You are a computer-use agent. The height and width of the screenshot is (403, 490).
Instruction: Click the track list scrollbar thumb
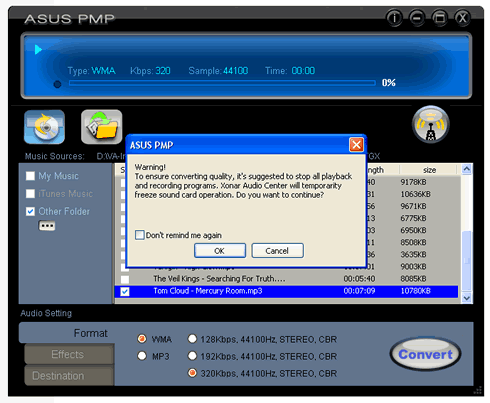[467, 260]
